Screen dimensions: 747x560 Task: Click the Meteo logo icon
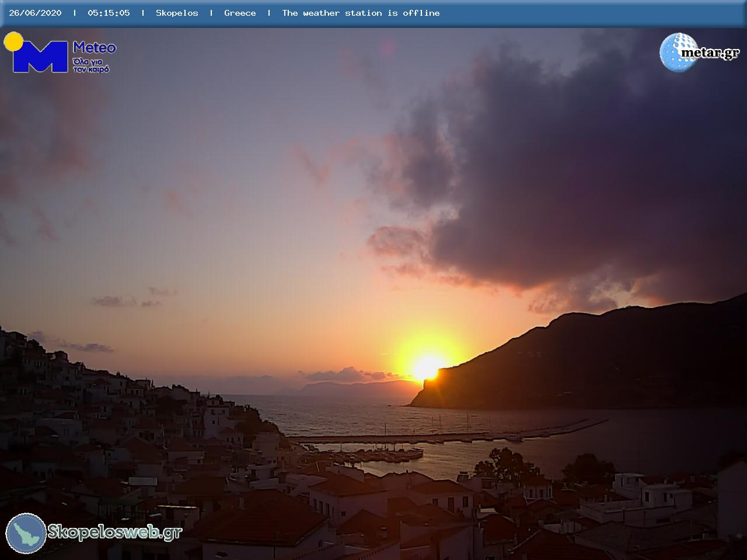coord(36,52)
